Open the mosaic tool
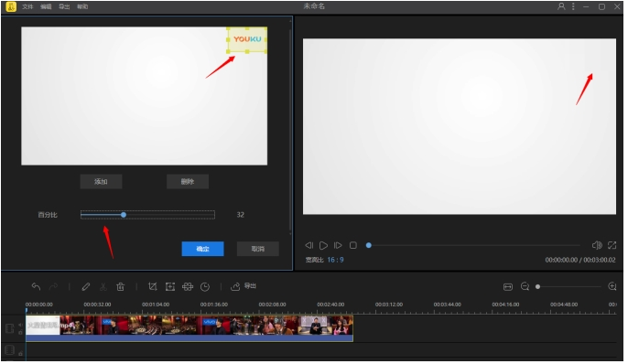This screenshot has height=364, width=628. tap(188, 288)
